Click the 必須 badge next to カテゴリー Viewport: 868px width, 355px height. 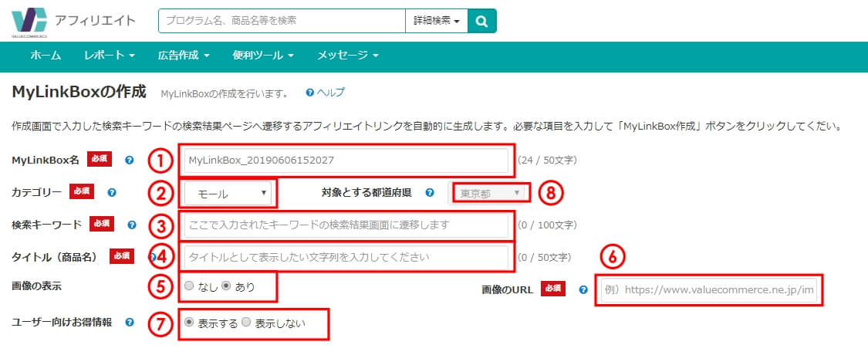[x=82, y=191]
